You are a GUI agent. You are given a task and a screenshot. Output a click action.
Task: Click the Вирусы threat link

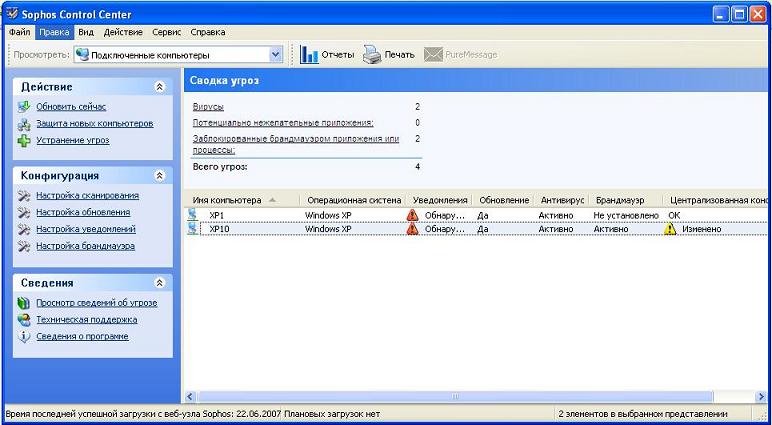(208, 107)
